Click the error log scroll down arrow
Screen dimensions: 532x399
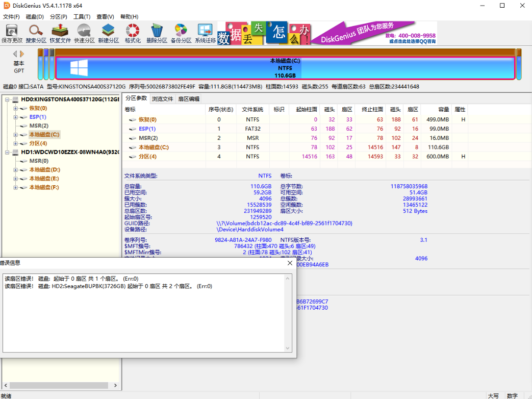288,348
